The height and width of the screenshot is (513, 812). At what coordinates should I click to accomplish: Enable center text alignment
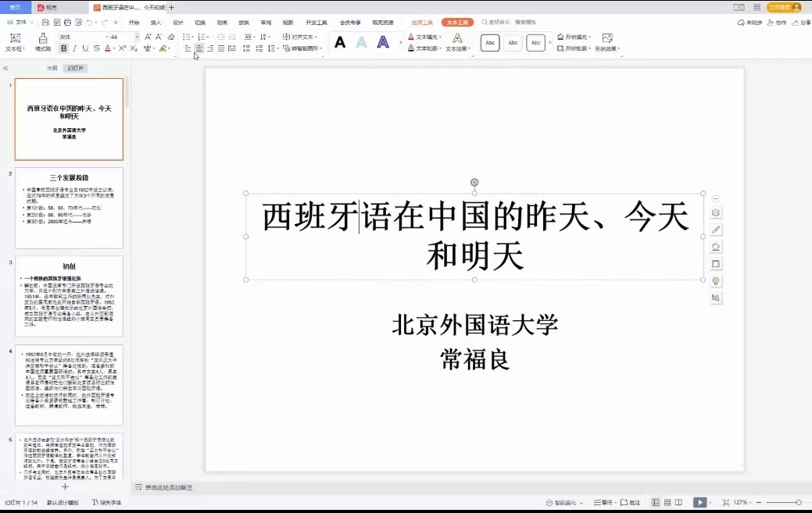click(199, 48)
